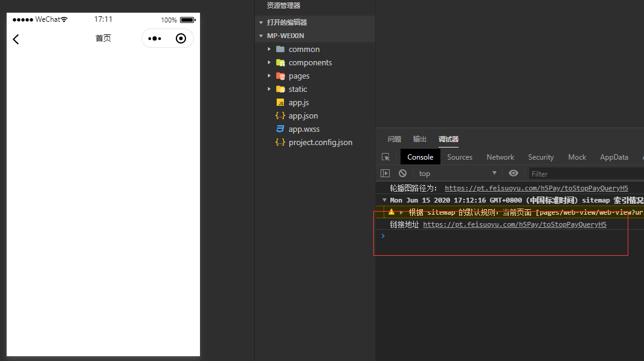Click the common folder icon
Image resolution: width=644 pixels, height=361 pixels.
[280, 50]
